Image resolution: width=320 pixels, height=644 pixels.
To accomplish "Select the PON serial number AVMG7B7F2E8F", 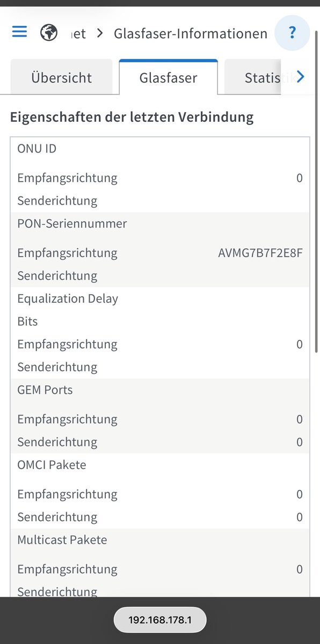I will coord(260,253).
